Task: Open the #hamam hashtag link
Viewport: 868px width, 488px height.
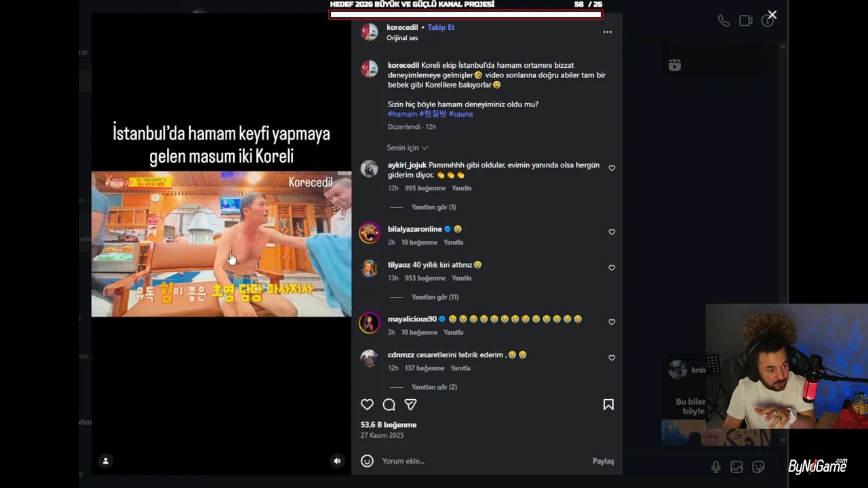Action: tap(402, 114)
